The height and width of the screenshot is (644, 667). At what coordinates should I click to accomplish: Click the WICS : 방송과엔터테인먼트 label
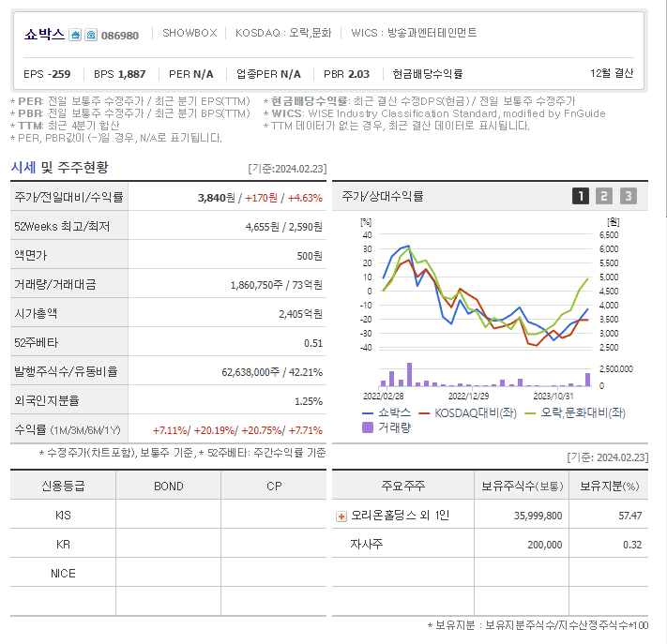point(414,33)
